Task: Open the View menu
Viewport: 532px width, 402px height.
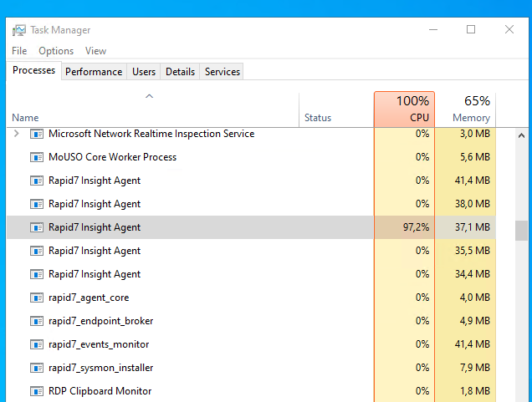Action: click(95, 51)
